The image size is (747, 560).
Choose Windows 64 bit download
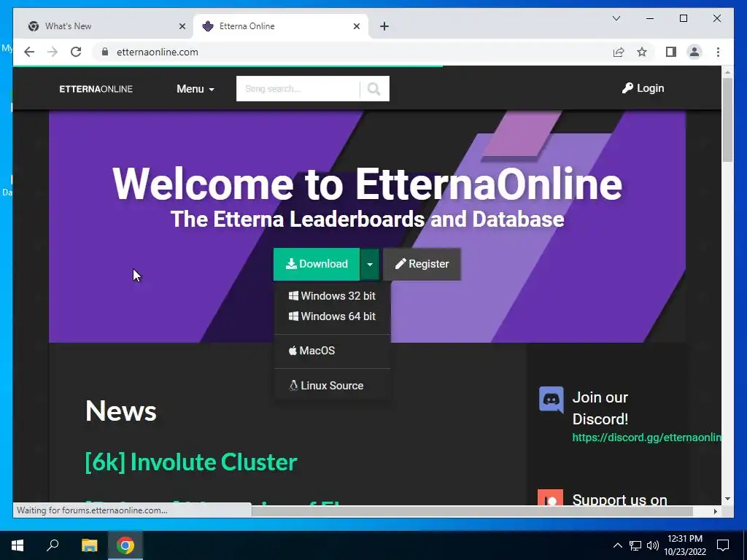coord(332,316)
